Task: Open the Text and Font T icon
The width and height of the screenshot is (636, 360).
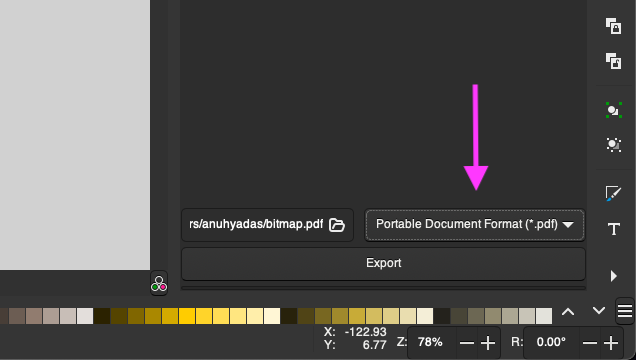Action: point(614,229)
